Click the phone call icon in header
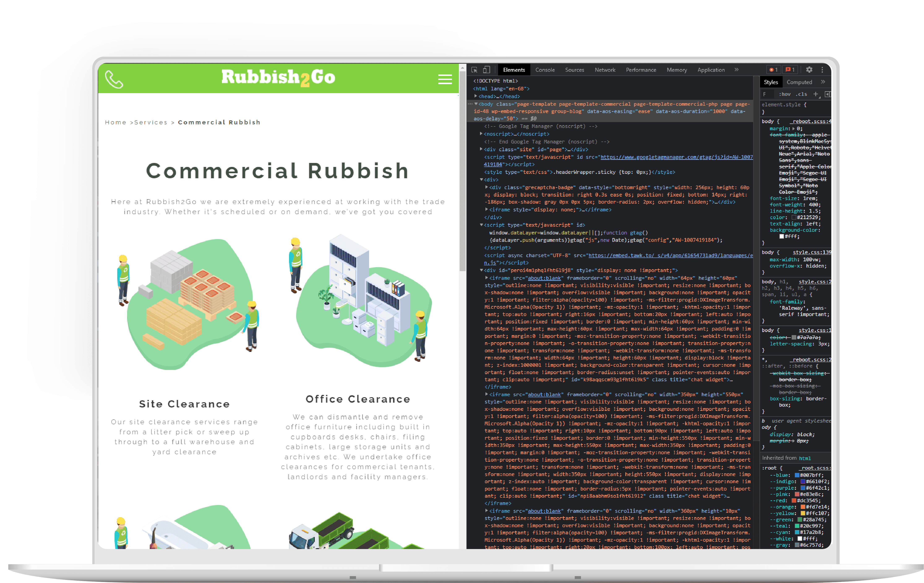Image resolution: width=924 pixels, height=583 pixels. [x=114, y=79]
